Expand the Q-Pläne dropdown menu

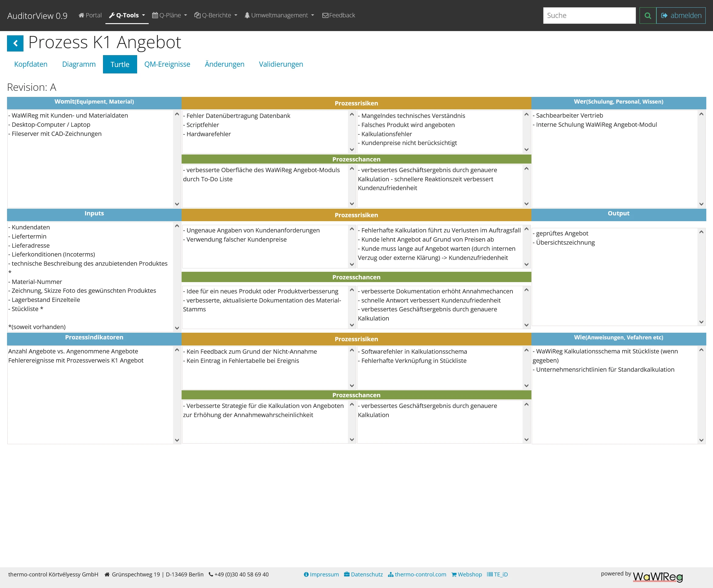(169, 15)
